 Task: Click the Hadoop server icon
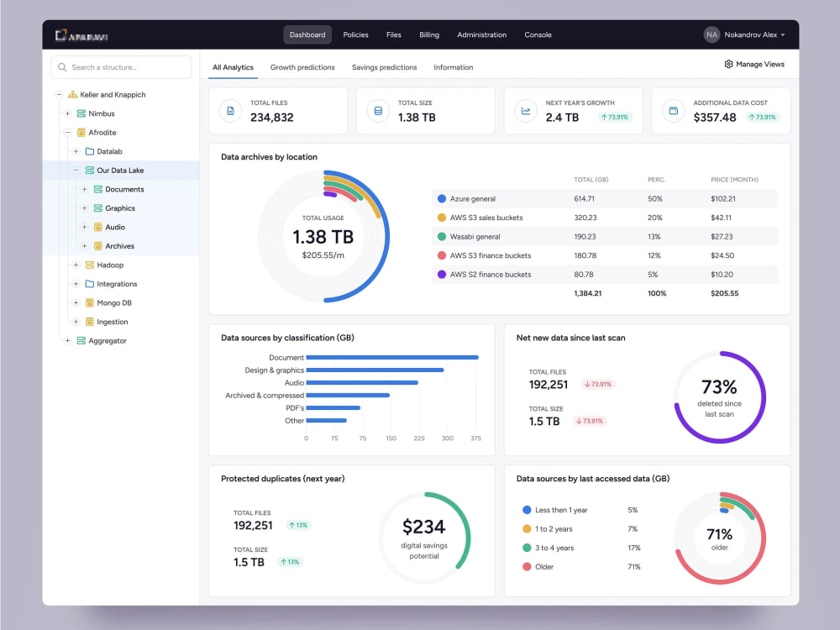[90, 265]
